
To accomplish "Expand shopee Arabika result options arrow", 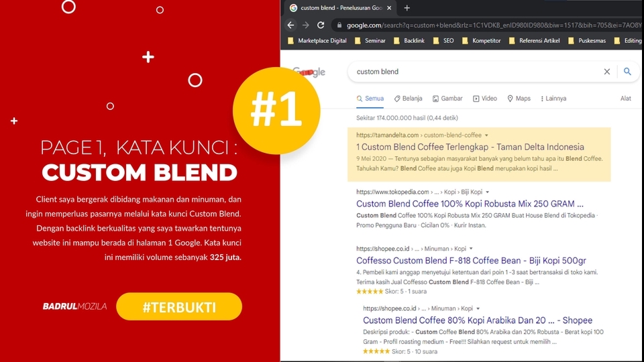I will pyautogui.click(x=478, y=308).
